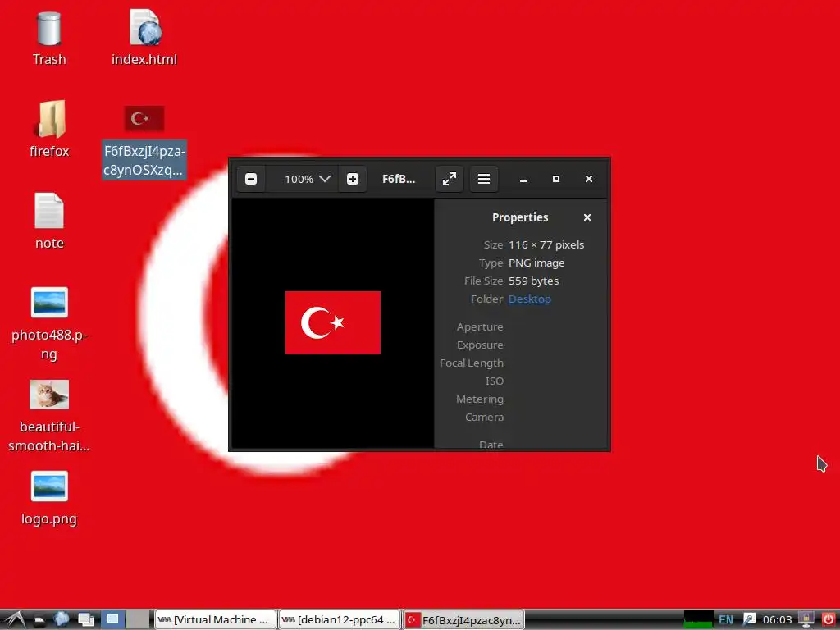Open the network status tray icon
The image size is (840, 630).
(x=806, y=619)
